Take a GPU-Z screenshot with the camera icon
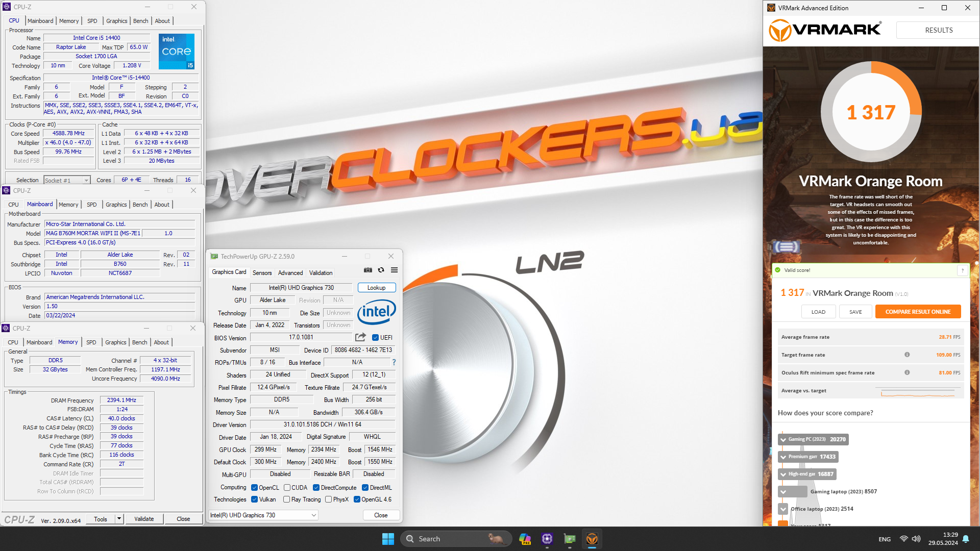 [x=367, y=270]
